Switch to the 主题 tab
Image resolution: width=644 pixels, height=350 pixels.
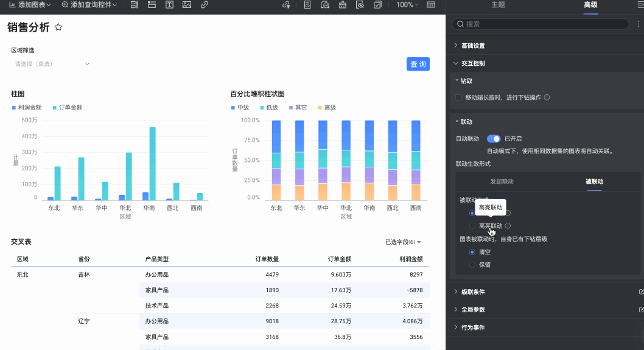click(x=498, y=5)
